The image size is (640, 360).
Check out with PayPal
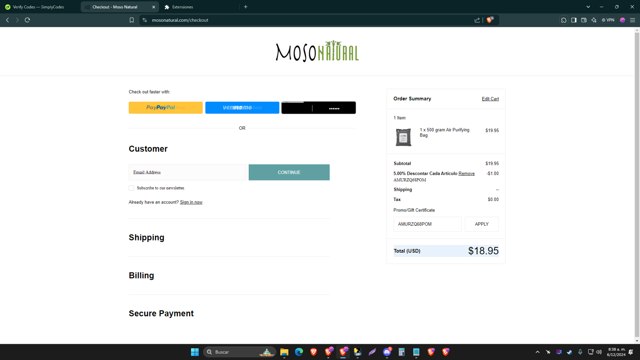(x=165, y=108)
